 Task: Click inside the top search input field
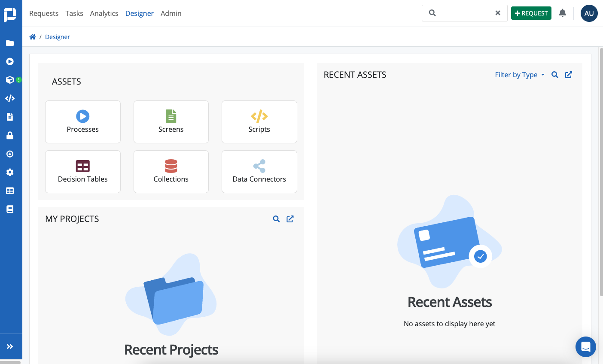pos(464,13)
